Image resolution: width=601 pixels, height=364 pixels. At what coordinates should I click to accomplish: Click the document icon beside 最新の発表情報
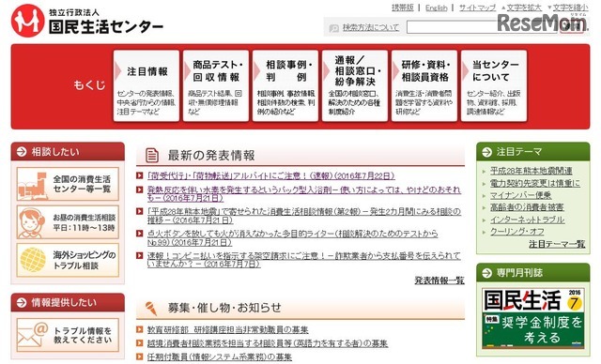pos(152,155)
